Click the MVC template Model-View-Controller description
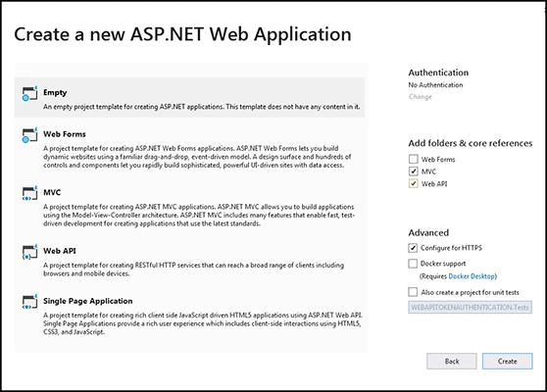 pyautogui.click(x=199, y=216)
